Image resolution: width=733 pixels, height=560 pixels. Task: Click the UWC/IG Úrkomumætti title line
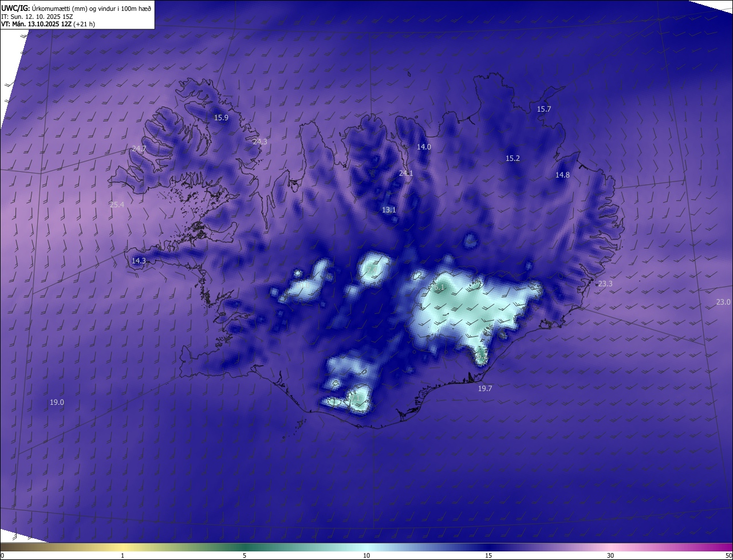coord(76,8)
